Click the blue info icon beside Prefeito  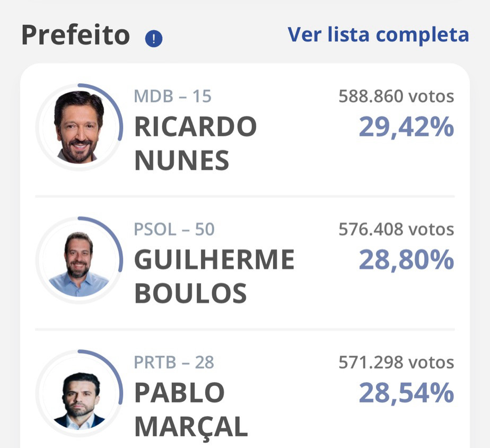tap(154, 38)
